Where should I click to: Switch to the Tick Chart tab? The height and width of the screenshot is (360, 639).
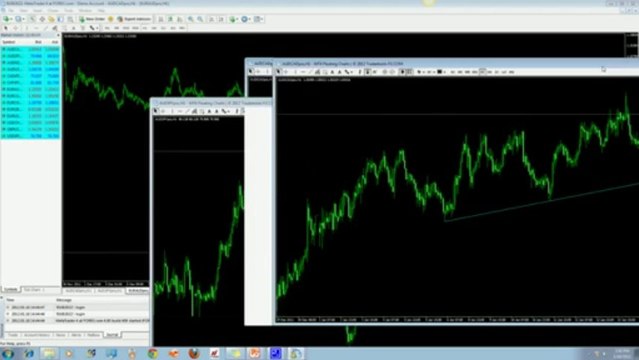tap(32, 289)
